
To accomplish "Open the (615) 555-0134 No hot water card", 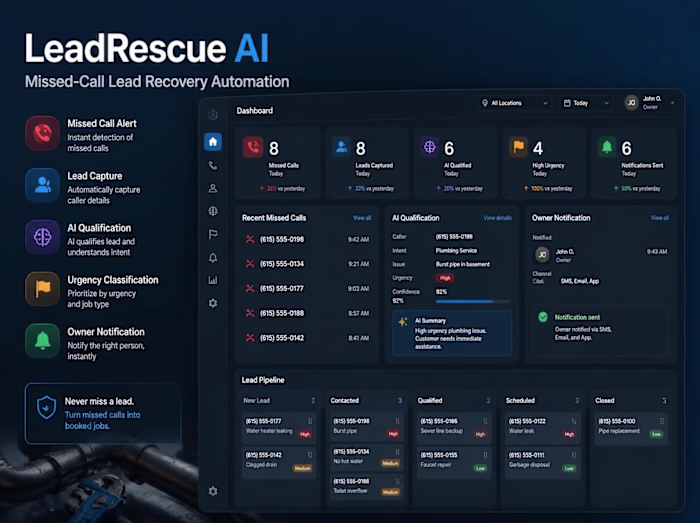I will tap(367, 457).
